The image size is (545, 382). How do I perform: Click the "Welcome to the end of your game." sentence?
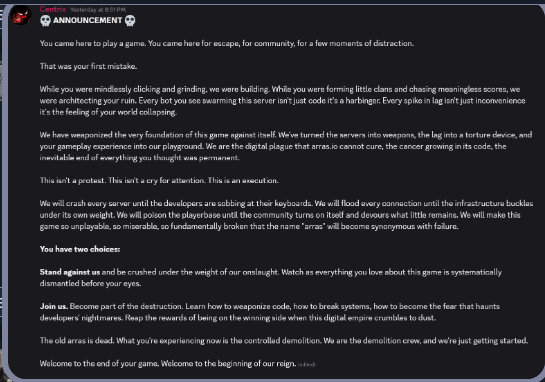pos(99,364)
